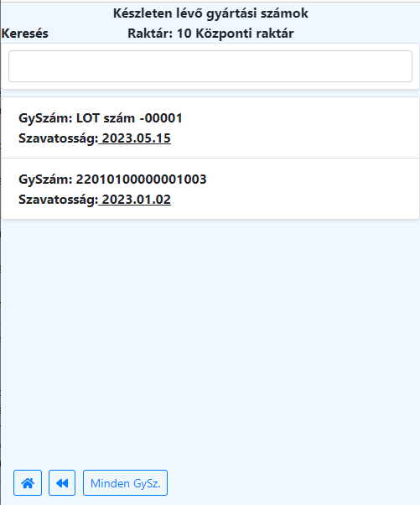Click the Készleten lévő gyártási számok heading
420x505 pixels.
pyautogui.click(x=210, y=13)
